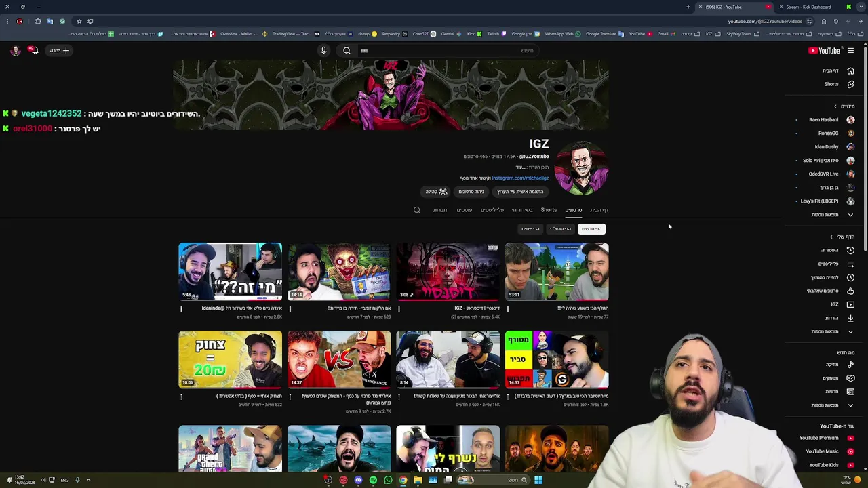868x488 pixels.
Task: Open the YouTube hamburger guide menu
Action: point(850,50)
